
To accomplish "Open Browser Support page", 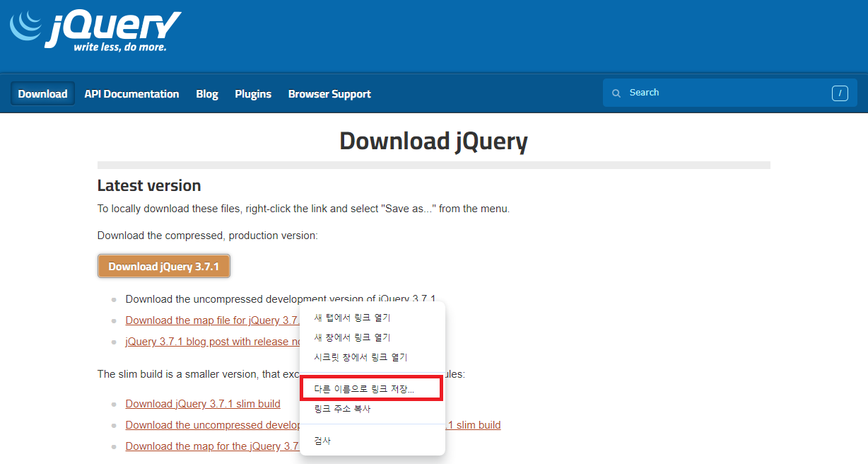I will [329, 93].
